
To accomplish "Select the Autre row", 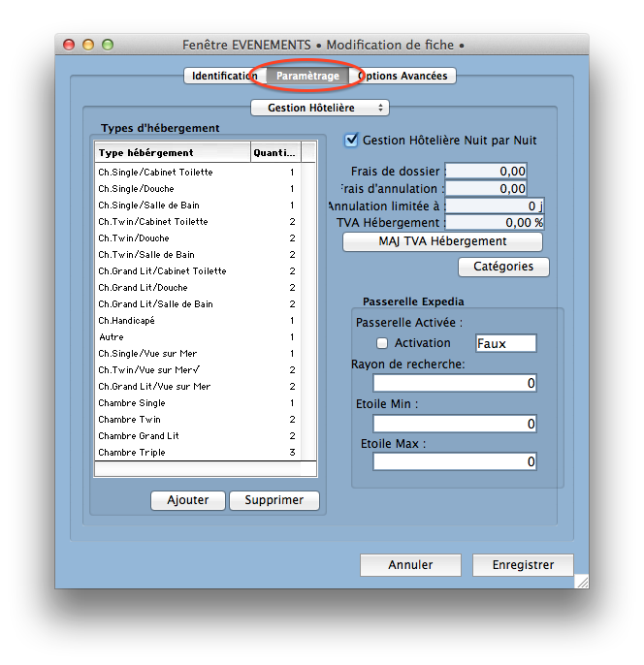I will pyautogui.click(x=198, y=337).
